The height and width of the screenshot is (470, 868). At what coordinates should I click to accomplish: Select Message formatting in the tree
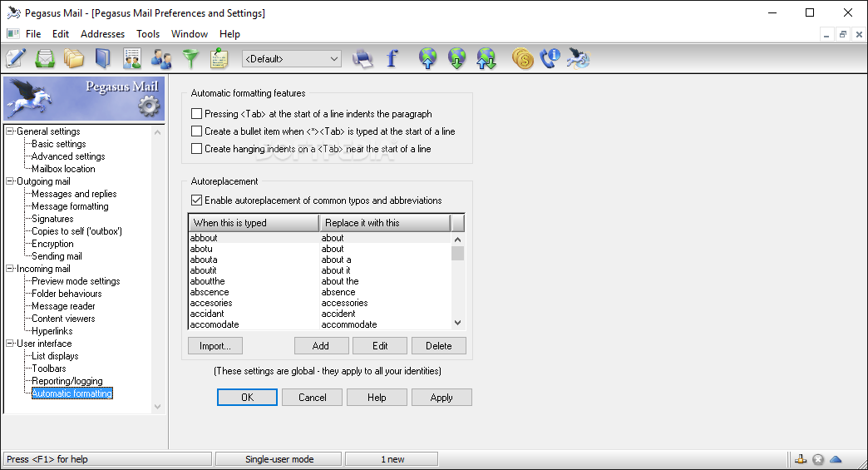click(x=70, y=206)
